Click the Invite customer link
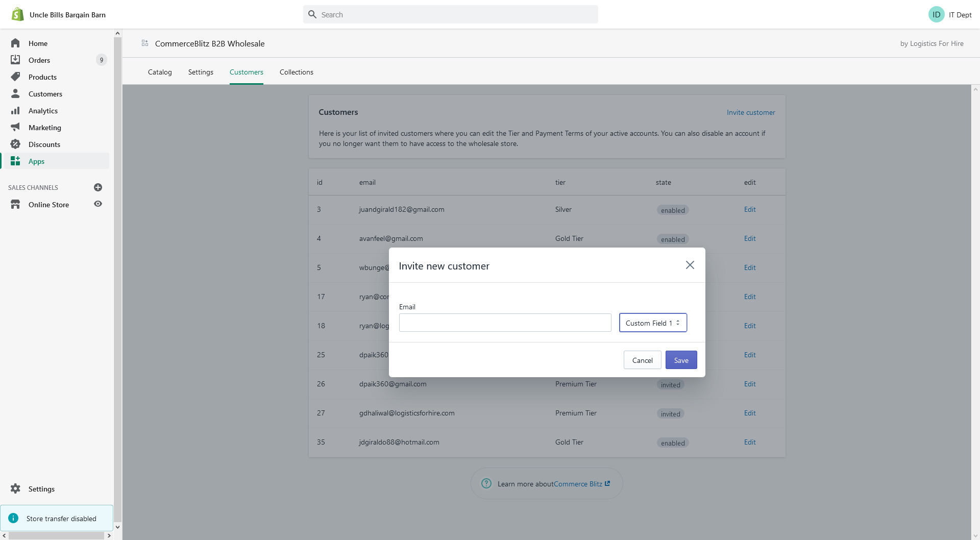This screenshot has height=540, width=980. tap(751, 112)
